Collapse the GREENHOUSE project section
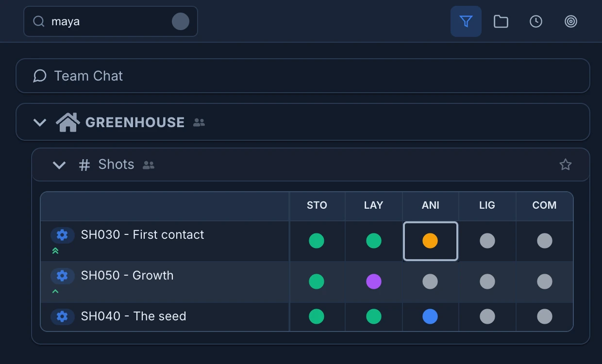The height and width of the screenshot is (364, 602). [40, 122]
